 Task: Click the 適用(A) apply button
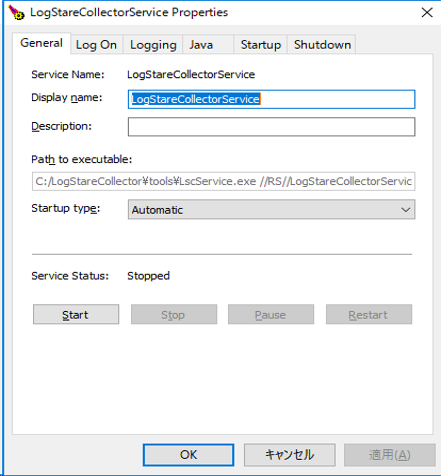(x=390, y=455)
